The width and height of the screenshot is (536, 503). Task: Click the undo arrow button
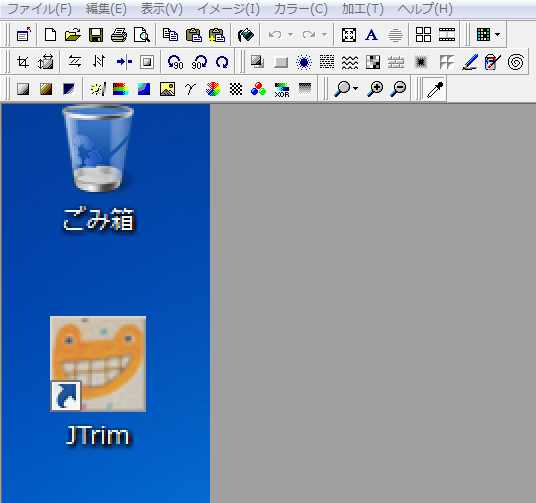coord(275,35)
